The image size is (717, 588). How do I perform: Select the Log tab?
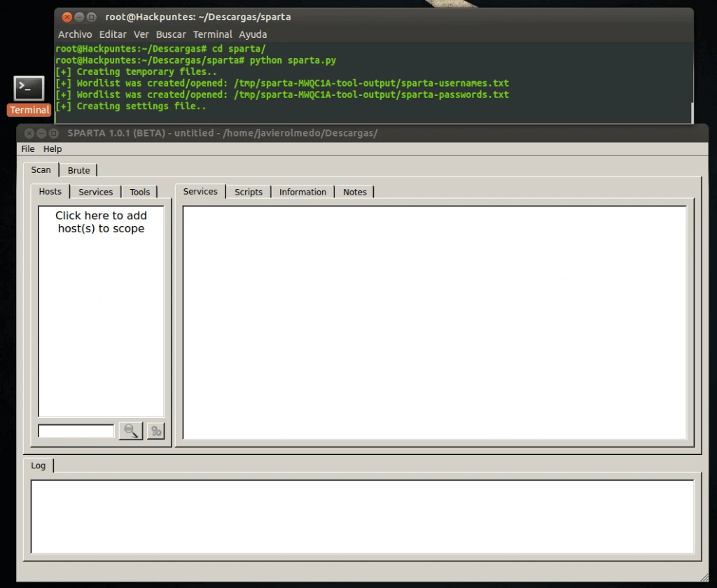[x=39, y=465]
